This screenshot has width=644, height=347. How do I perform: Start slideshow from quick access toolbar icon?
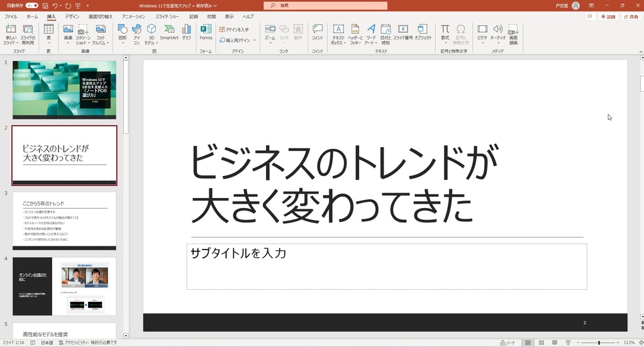pyautogui.click(x=77, y=6)
